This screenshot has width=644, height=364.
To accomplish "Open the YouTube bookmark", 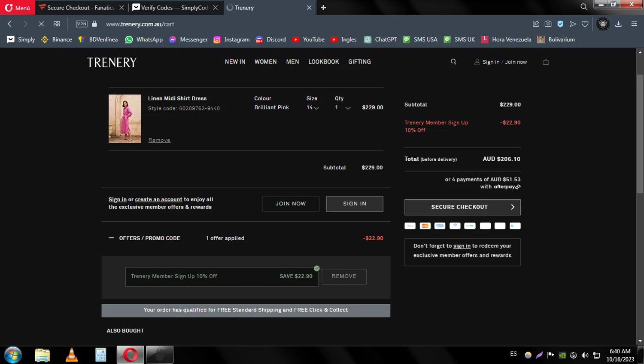I will 308,40.
